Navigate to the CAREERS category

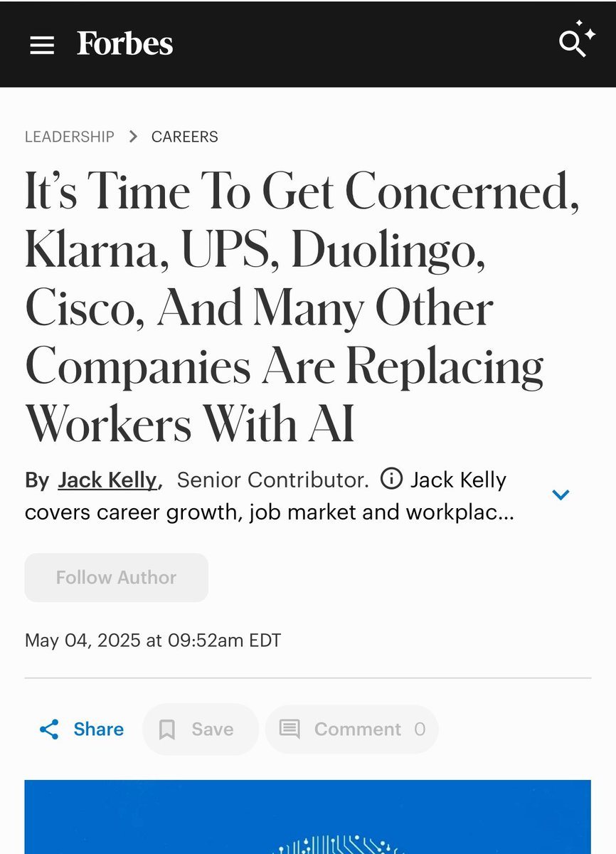pyautogui.click(x=184, y=137)
